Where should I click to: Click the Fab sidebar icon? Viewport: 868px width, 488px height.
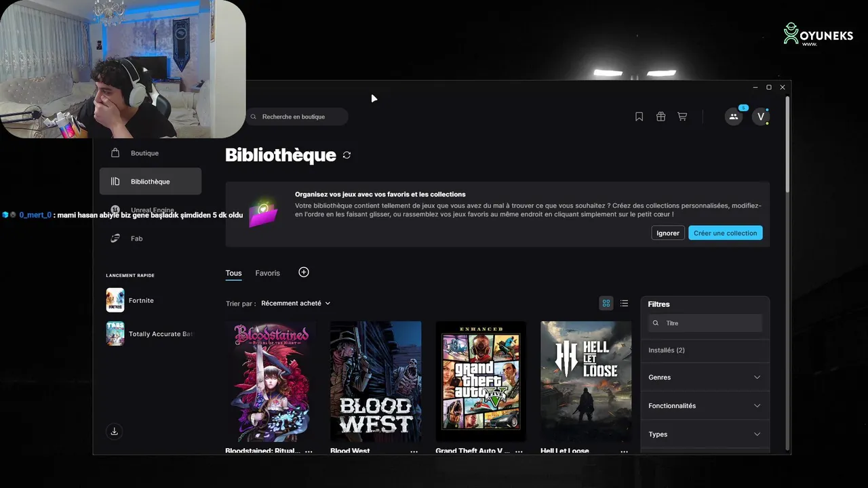[x=115, y=239]
